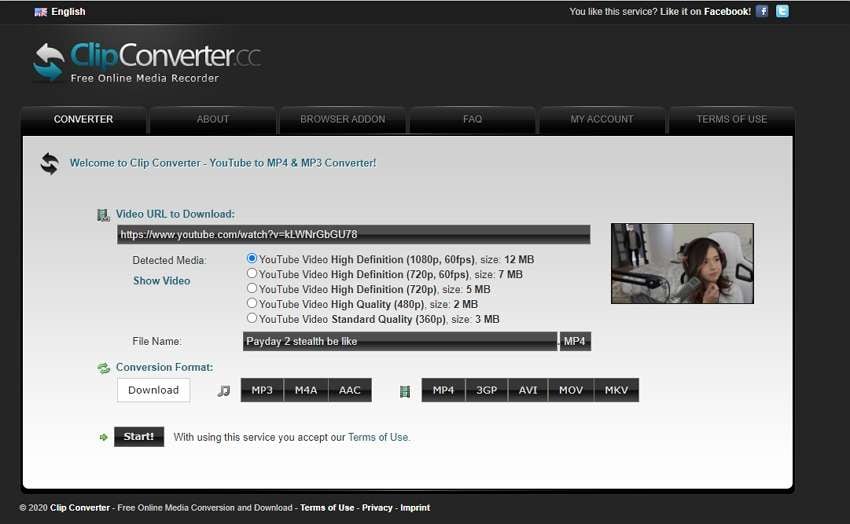Click film icon next to Video URL label

pyautogui.click(x=102, y=215)
